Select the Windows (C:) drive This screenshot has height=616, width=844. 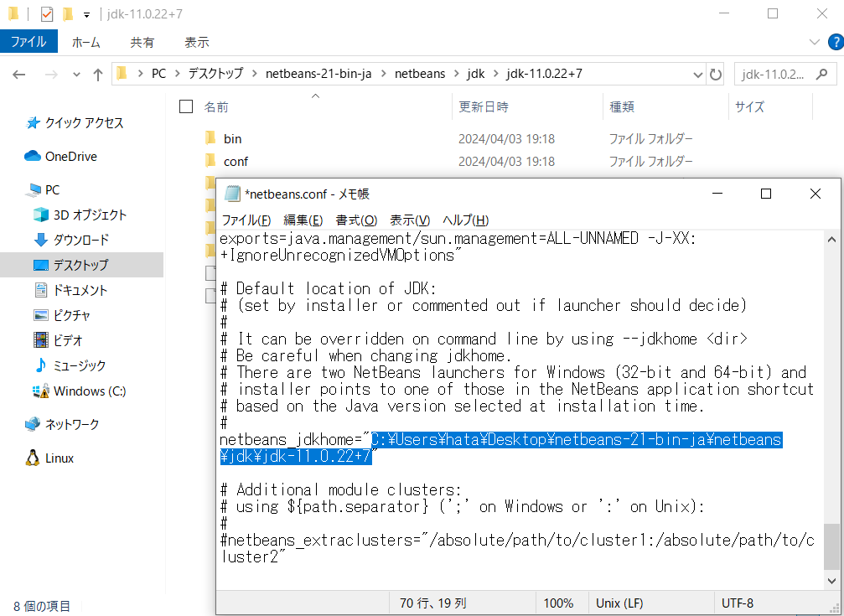tap(80, 391)
